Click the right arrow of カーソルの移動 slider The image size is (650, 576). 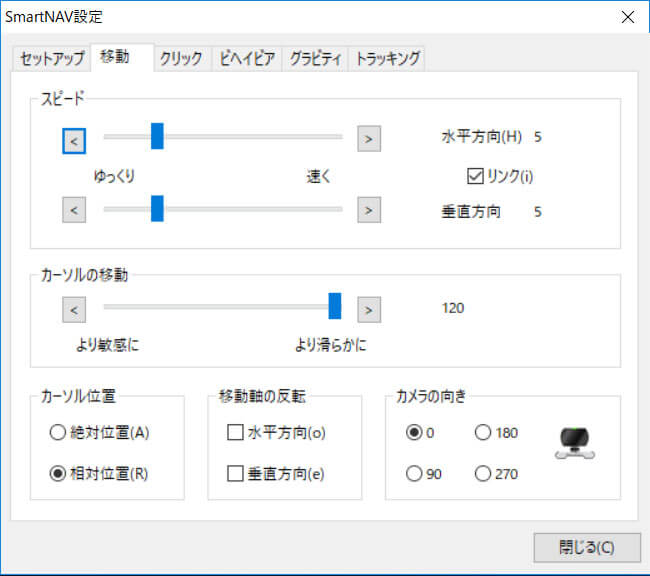(369, 309)
